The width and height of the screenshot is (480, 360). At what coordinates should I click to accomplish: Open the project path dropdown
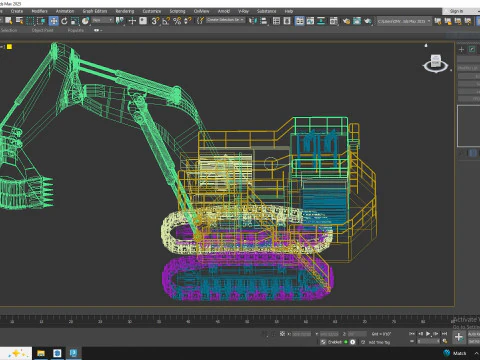[404, 21]
